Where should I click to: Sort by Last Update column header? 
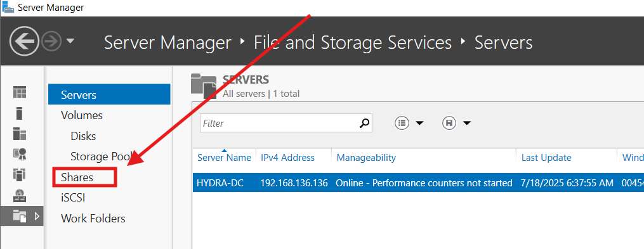546,158
